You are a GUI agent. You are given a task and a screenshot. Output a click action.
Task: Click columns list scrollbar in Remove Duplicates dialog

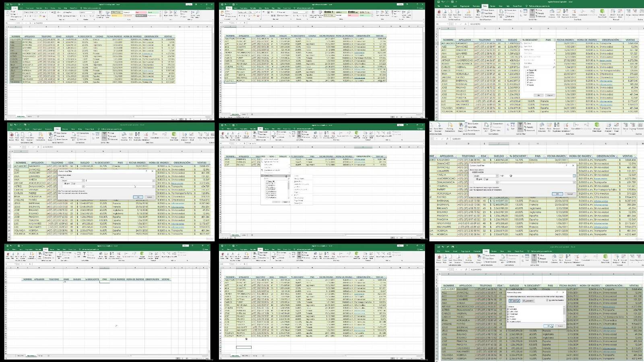(564, 314)
